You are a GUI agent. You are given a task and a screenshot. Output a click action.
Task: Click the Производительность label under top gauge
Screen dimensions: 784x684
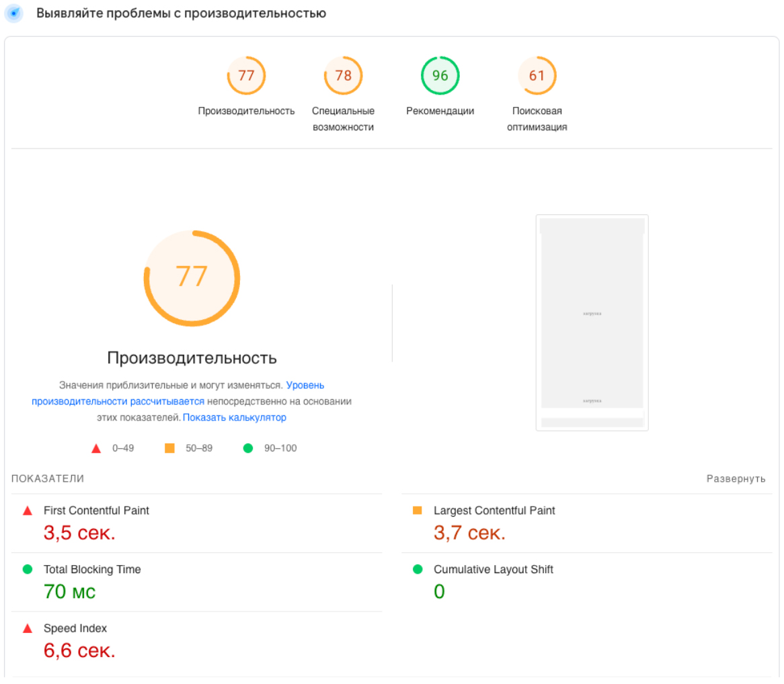click(x=246, y=111)
